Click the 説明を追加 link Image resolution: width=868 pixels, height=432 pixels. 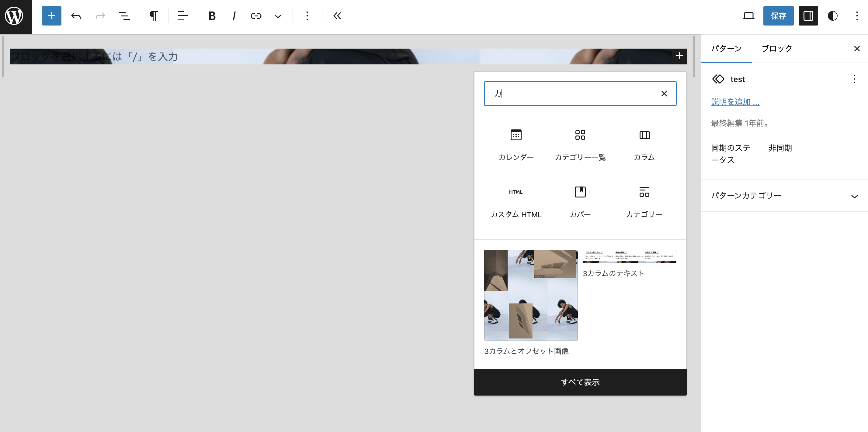(x=735, y=102)
